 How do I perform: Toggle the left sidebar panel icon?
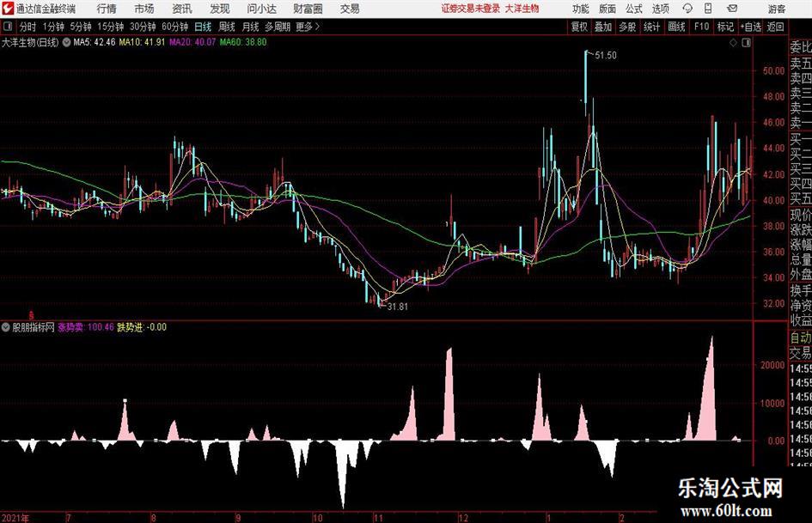8,27
